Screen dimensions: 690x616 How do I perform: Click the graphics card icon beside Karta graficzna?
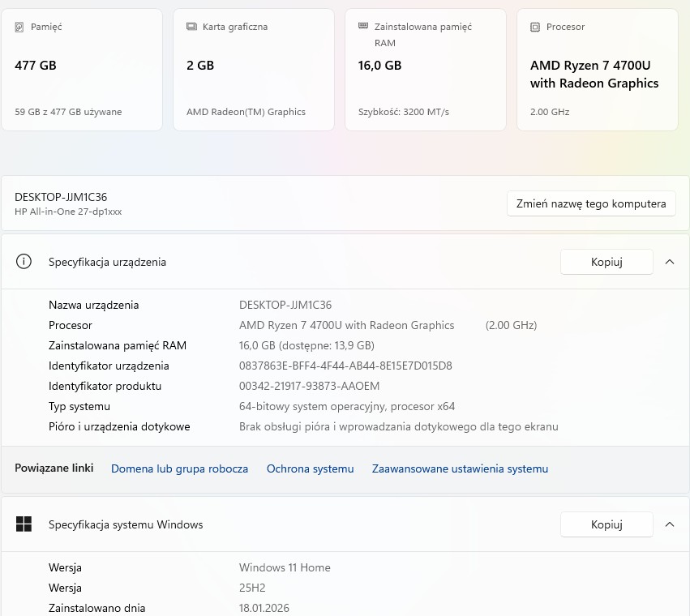[191, 27]
